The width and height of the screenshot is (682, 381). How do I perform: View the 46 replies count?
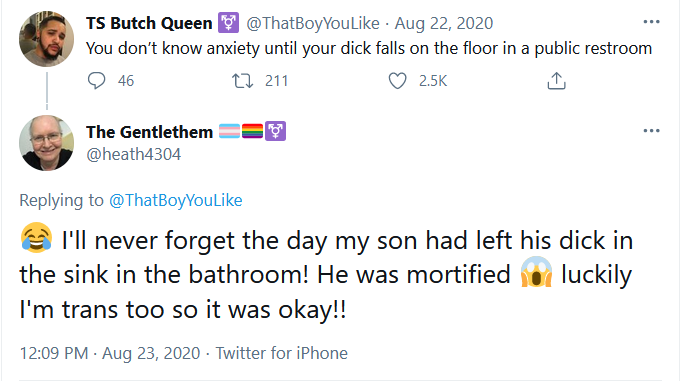tap(126, 81)
